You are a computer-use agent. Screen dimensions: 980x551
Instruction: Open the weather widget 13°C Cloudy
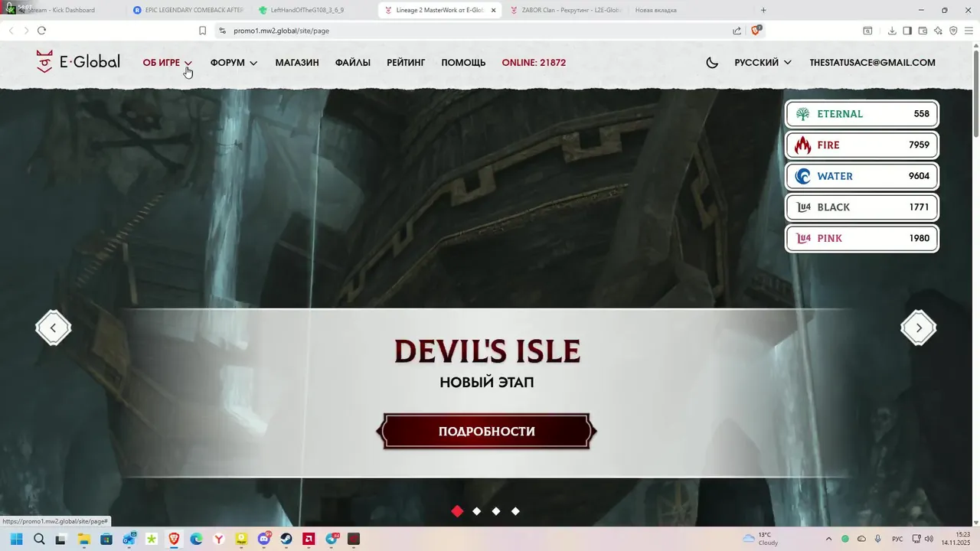761,539
